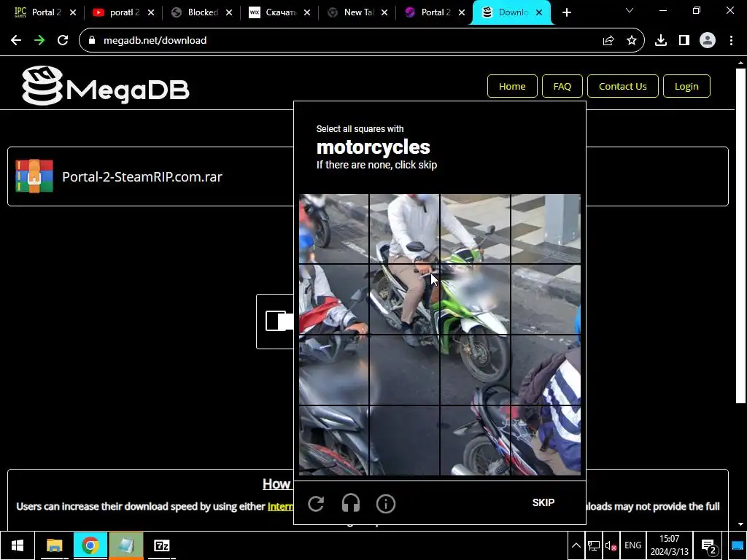The width and height of the screenshot is (747, 560).
Task: Bookmark this page with star icon
Action: pyautogui.click(x=632, y=41)
